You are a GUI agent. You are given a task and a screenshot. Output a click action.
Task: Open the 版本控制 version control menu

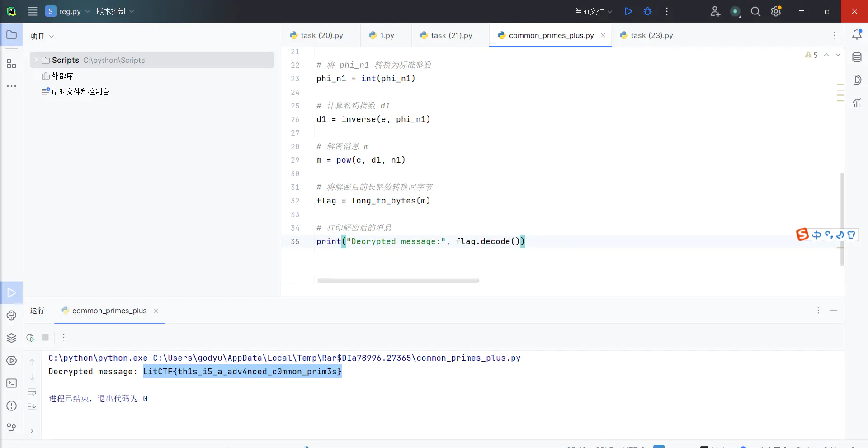pyautogui.click(x=115, y=11)
